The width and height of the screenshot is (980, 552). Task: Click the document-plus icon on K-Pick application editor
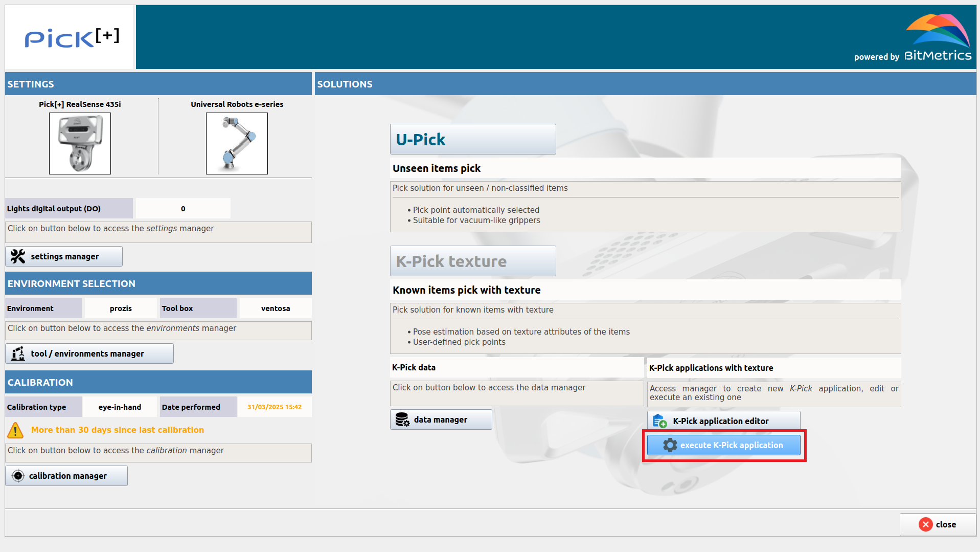pyautogui.click(x=659, y=421)
